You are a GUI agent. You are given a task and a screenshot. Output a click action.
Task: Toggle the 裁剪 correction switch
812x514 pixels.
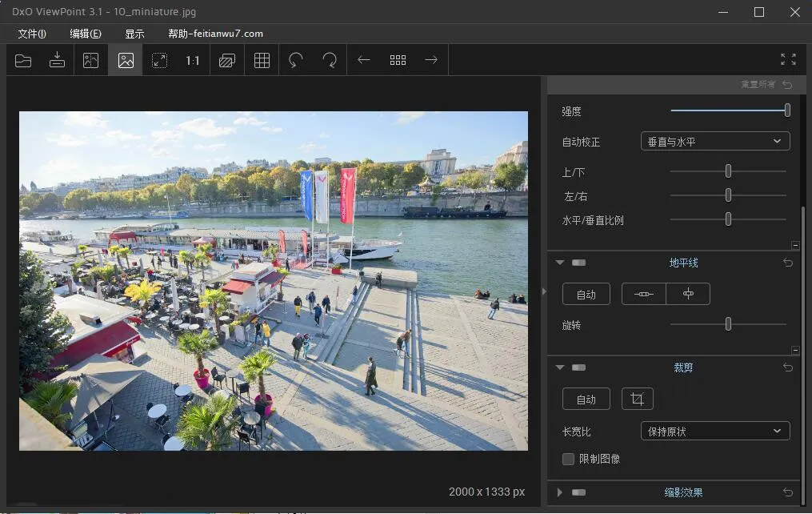(578, 367)
